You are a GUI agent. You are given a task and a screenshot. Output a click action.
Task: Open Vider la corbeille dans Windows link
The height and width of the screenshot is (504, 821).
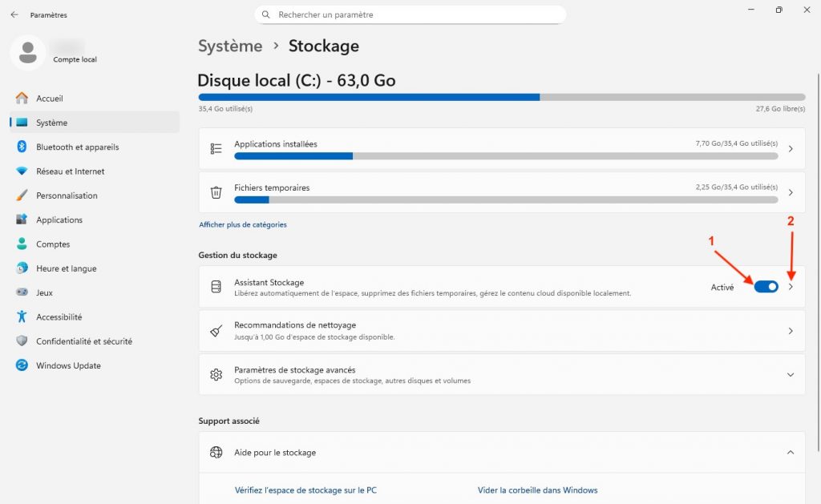[537, 490]
